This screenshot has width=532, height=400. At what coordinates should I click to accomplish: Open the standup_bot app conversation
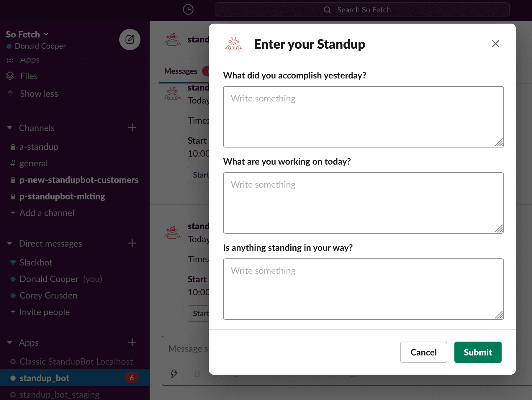(x=44, y=378)
